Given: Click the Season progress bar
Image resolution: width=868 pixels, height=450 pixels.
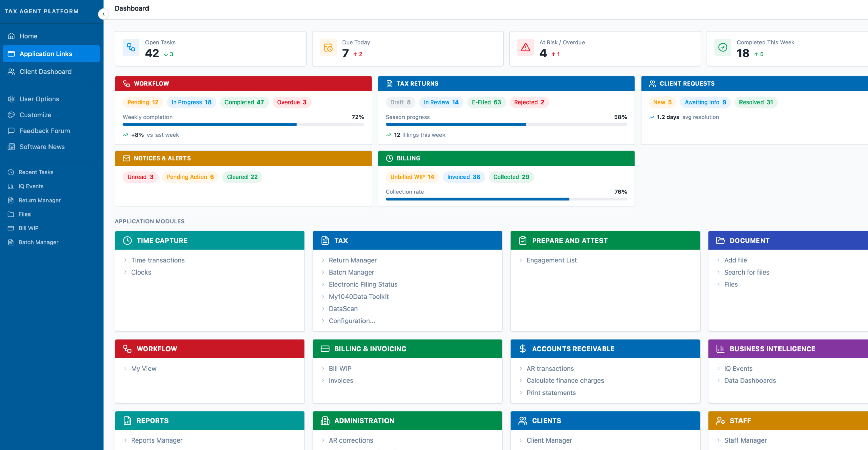Looking at the screenshot, I should pos(506,125).
